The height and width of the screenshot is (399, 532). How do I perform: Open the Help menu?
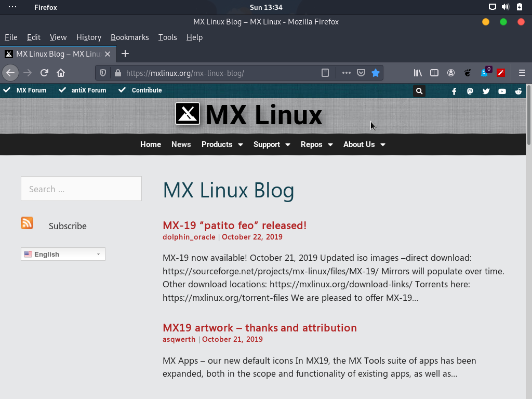pos(194,37)
